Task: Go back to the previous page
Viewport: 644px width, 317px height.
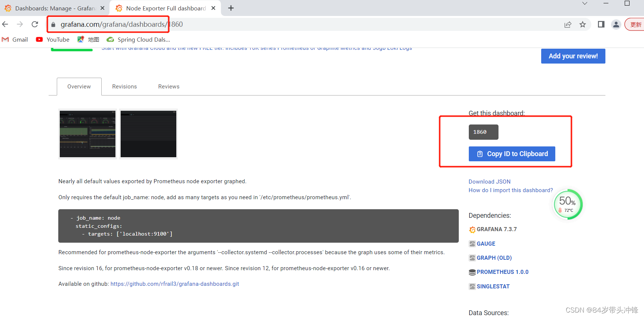Action: point(5,24)
